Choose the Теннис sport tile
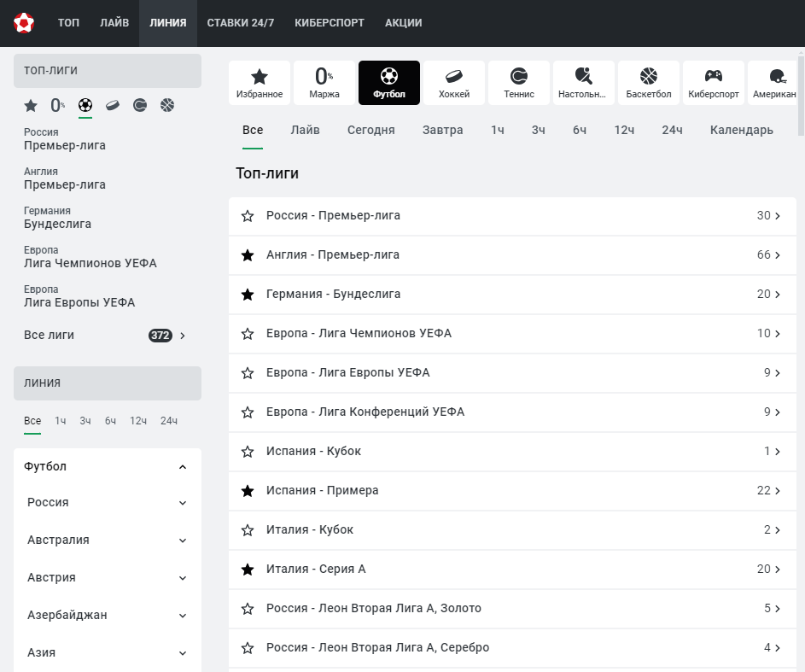The width and height of the screenshot is (805, 672). click(519, 83)
